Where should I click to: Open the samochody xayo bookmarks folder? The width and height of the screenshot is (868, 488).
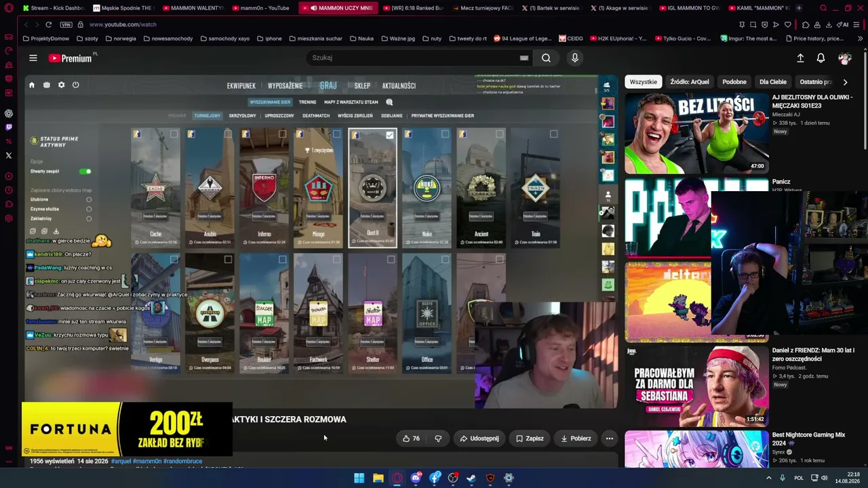224,39
